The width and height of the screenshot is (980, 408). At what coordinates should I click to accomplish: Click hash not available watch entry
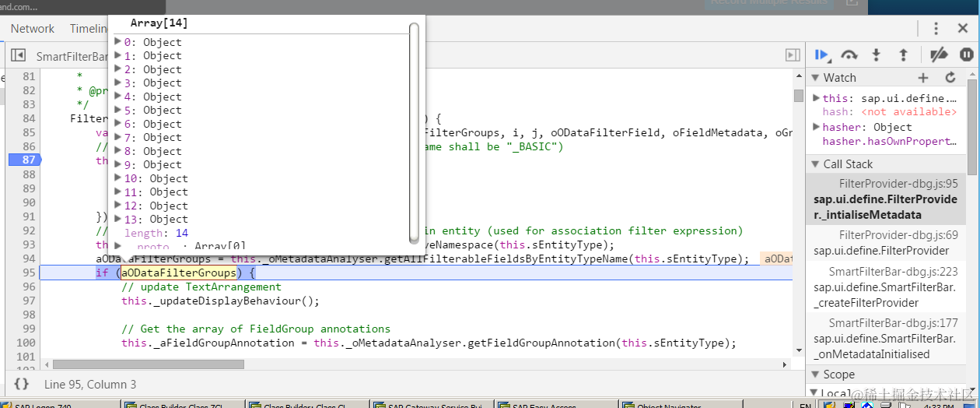889,112
